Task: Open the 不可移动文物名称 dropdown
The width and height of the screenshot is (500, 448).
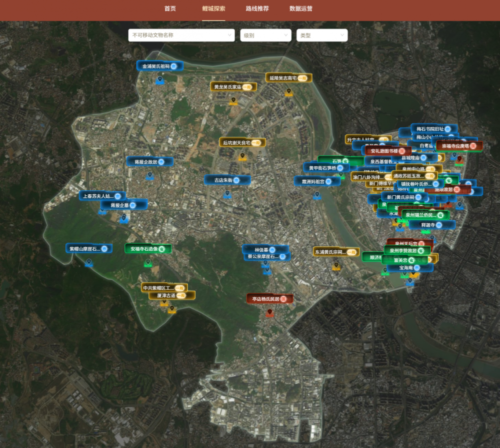Action: [x=181, y=35]
